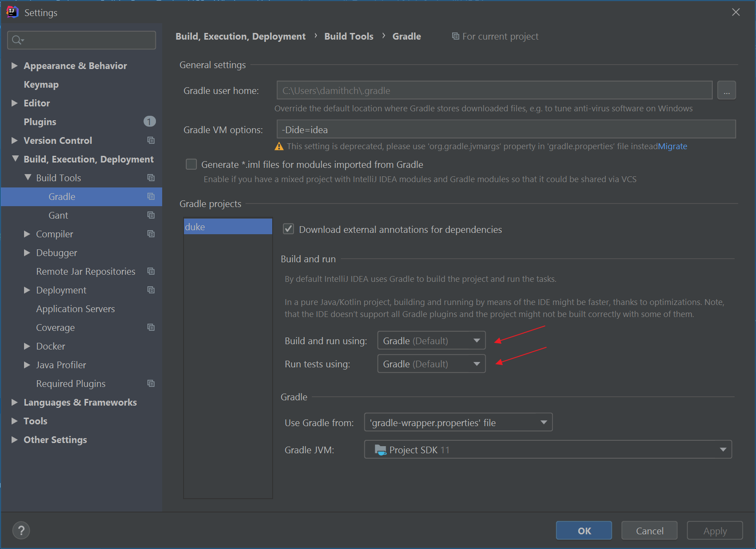Click the IntelliJ IDEA logo in the title bar
This screenshot has height=549, width=756.
[x=12, y=12]
